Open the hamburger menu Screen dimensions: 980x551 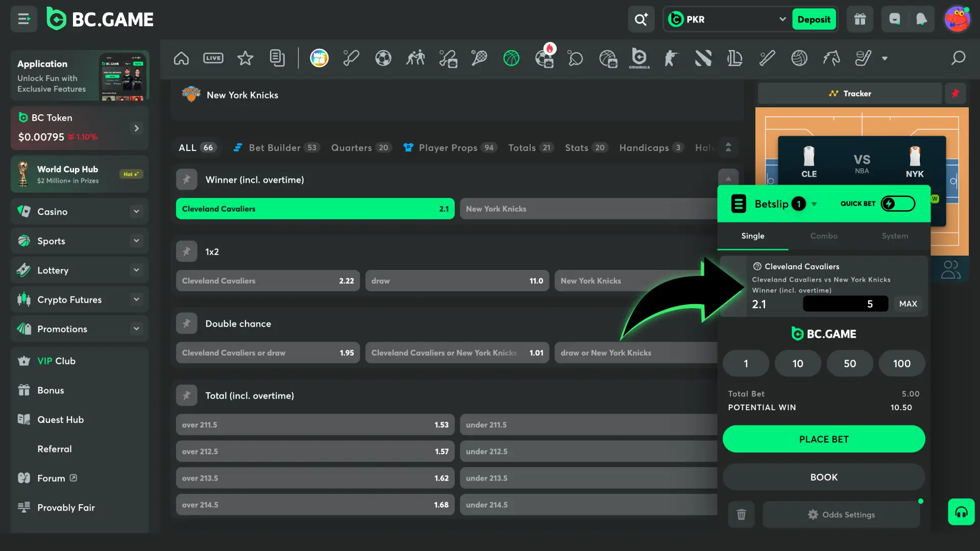[x=23, y=19]
